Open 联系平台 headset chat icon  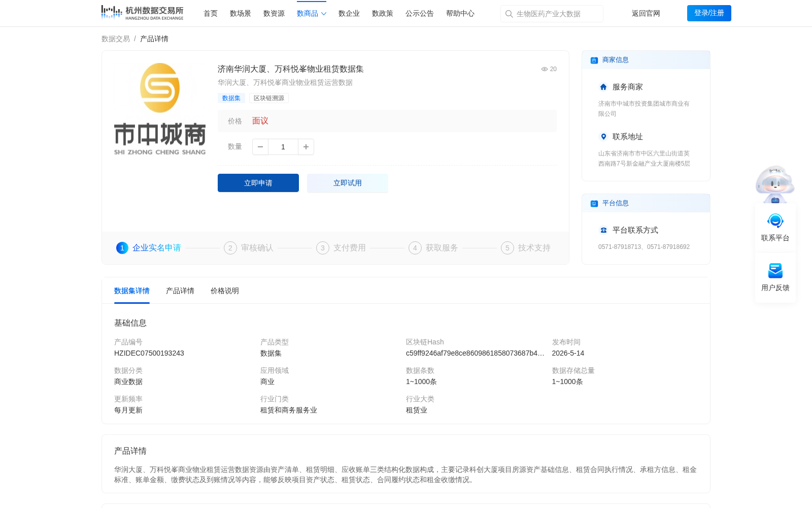(775, 221)
